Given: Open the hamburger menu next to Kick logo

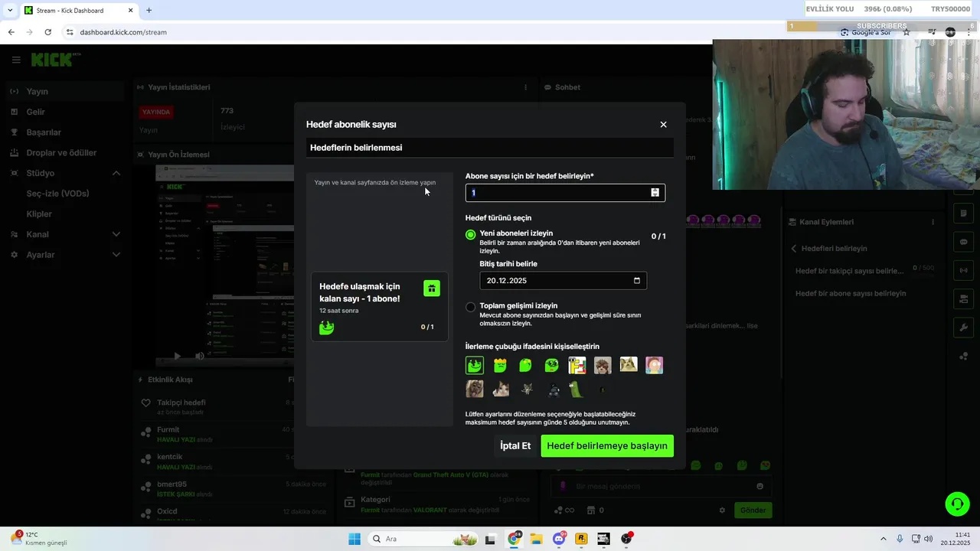Looking at the screenshot, I should [16, 60].
